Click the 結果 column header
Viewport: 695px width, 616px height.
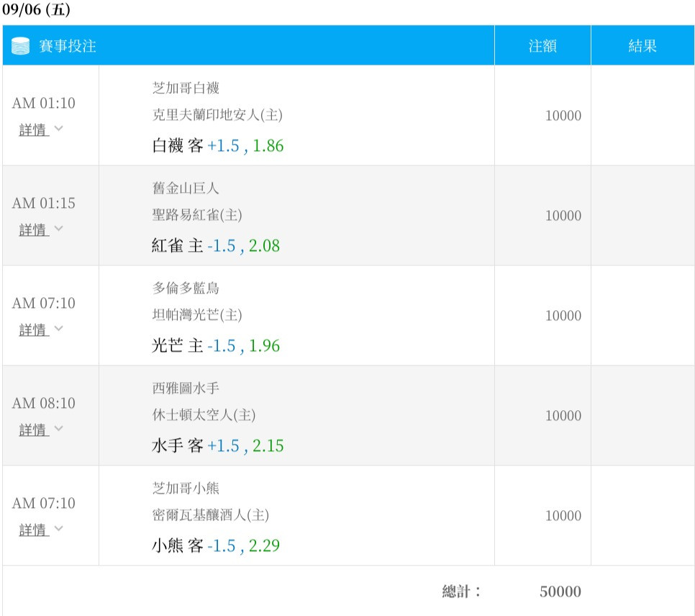pyautogui.click(x=642, y=45)
